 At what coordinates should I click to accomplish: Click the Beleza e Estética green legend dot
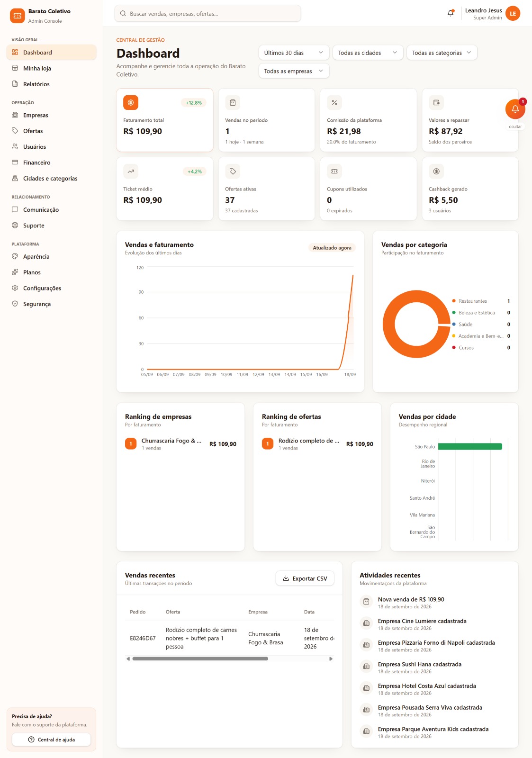click(x=454, y=313)
